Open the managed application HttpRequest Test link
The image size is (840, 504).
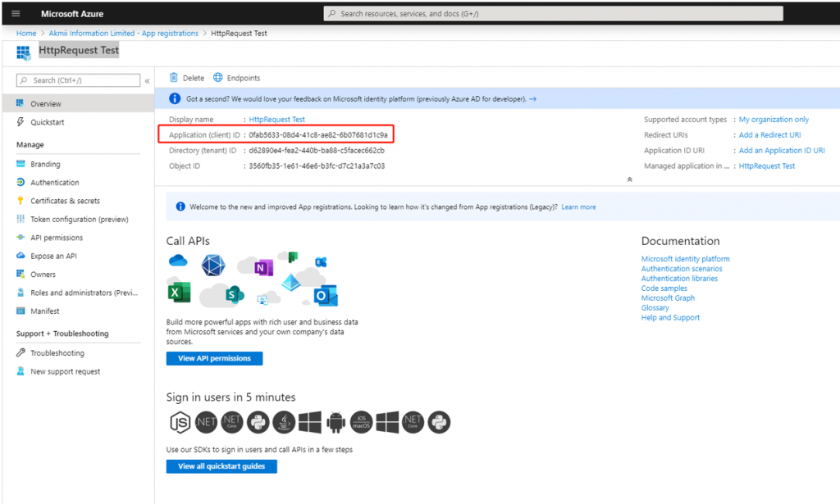(767, 166)
